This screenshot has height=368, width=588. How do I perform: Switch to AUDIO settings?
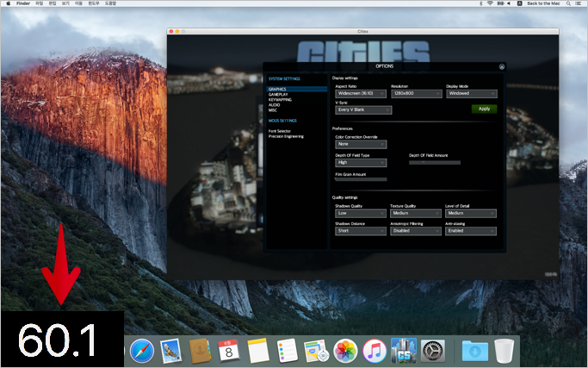click(274, 105)
